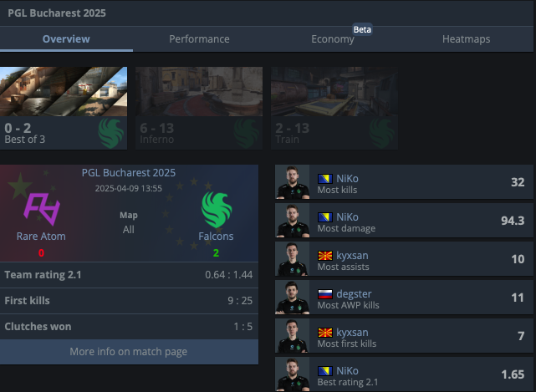This screenshot has height=392, width=536.
Task: Click the Beta badge above Economy
Action: [362, 30]
